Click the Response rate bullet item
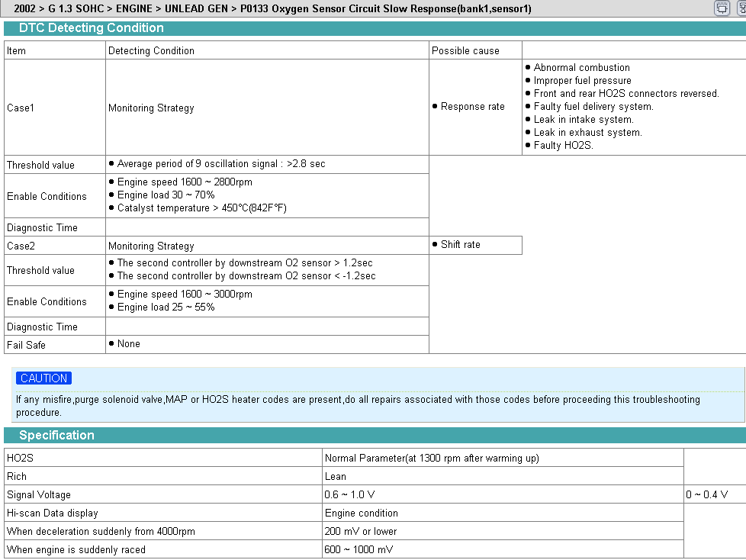746x560 pixels. click(x=472, y=107)
